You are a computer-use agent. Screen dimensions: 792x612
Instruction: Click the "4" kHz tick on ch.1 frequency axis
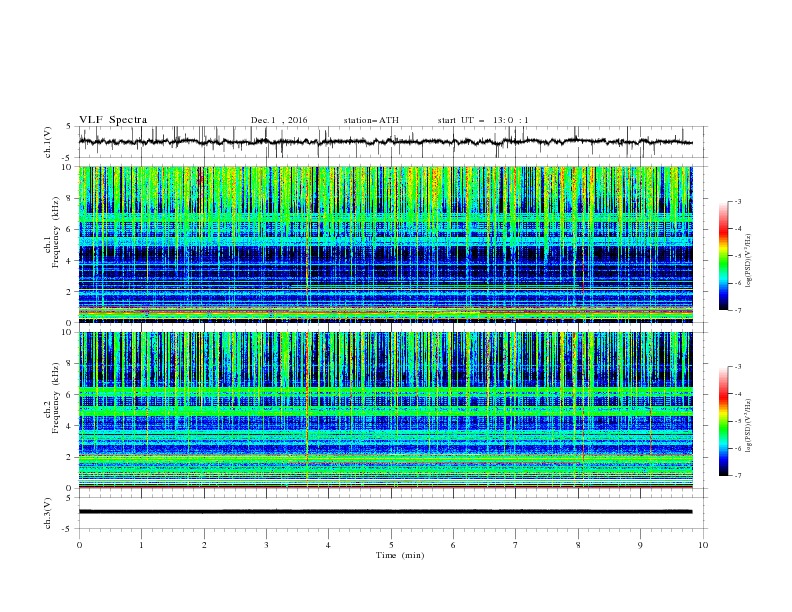tap(70, 261)
